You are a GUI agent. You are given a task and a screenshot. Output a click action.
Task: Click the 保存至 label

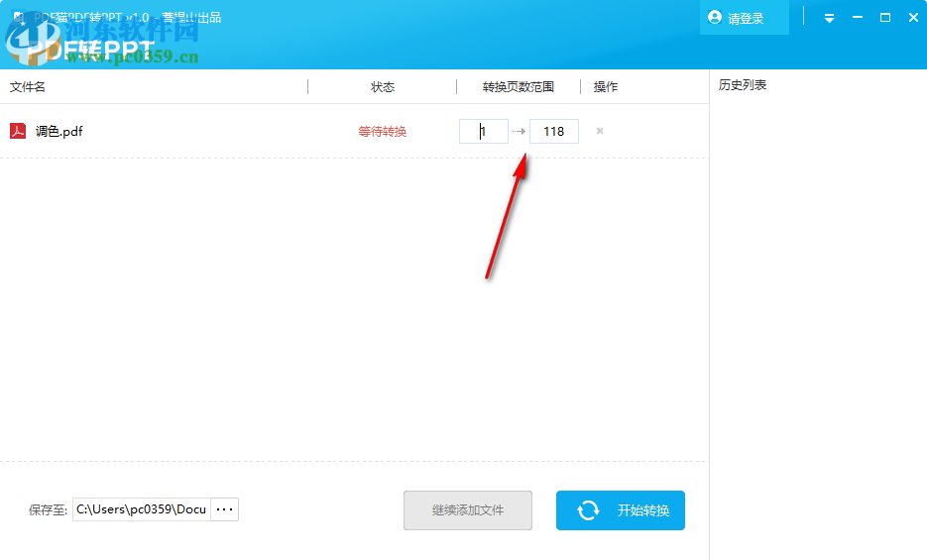pos(48,509)
